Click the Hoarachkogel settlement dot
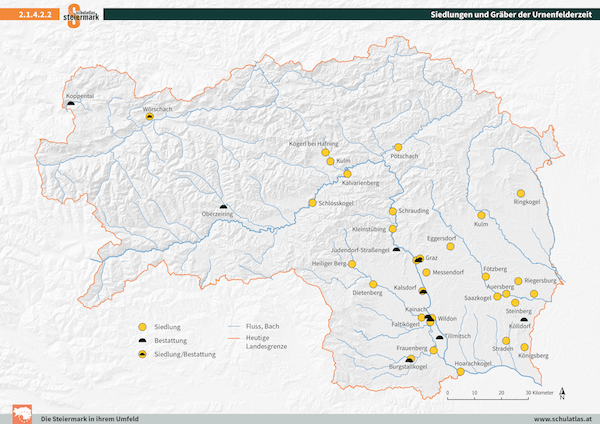600x424 pixels. point(461,372)
